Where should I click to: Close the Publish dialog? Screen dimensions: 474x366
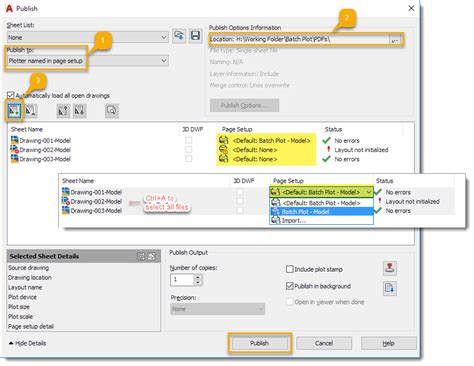pyautogui.click(x=411, y=8)
